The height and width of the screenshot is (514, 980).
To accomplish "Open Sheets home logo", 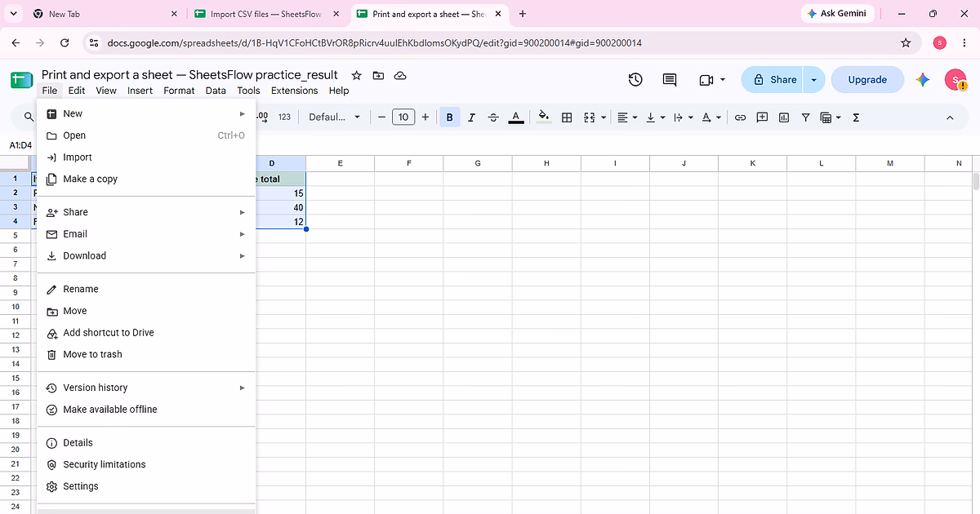I will coord(20,79).
